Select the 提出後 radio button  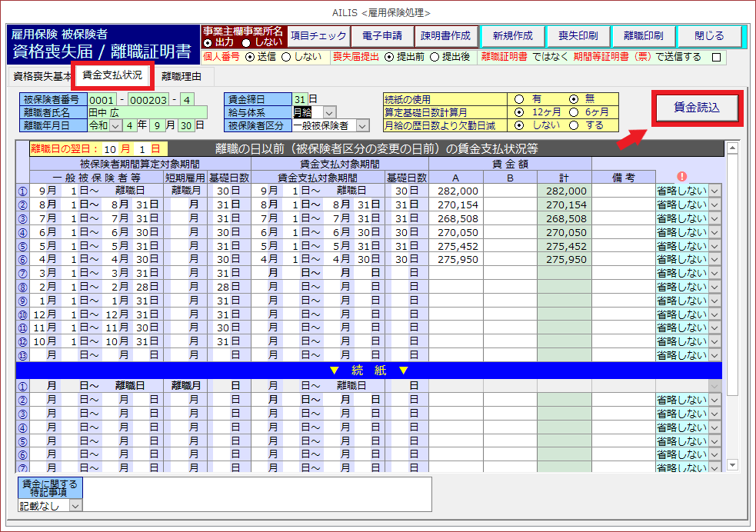coord(435,57)
